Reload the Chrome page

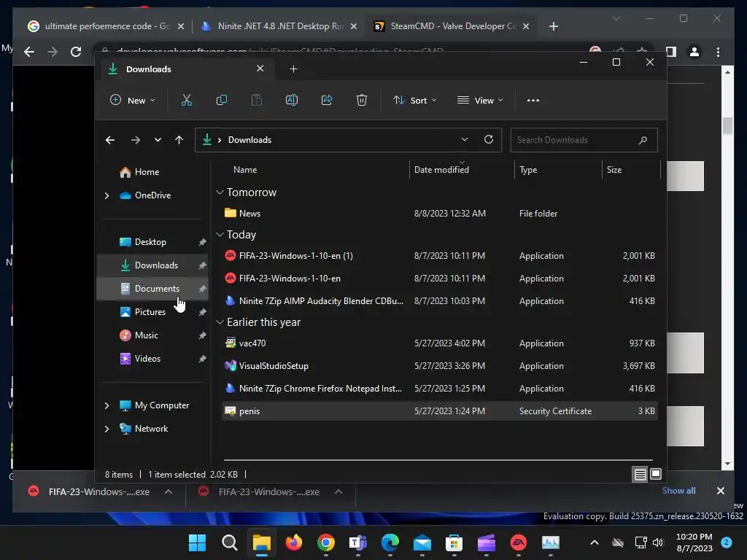point(76,52)
